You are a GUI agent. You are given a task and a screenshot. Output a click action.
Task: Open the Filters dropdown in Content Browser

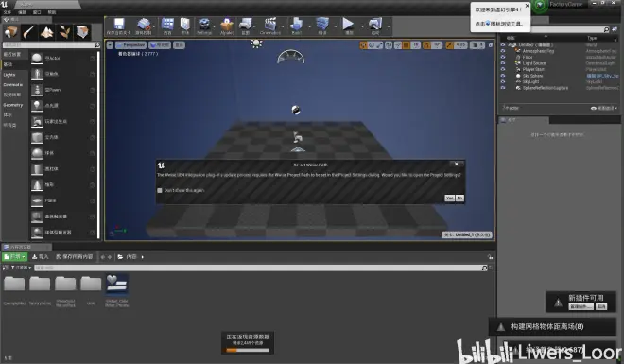pos(21,268)
